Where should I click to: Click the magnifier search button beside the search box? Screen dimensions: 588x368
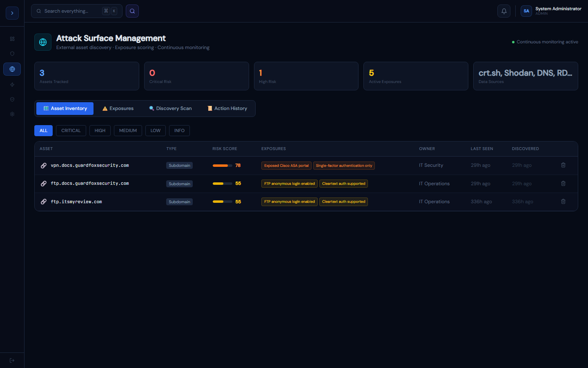[x=132, y=11]
